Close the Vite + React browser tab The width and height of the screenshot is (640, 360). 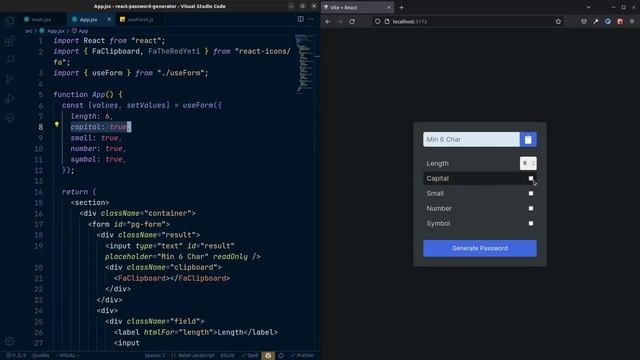coord(389,7)
